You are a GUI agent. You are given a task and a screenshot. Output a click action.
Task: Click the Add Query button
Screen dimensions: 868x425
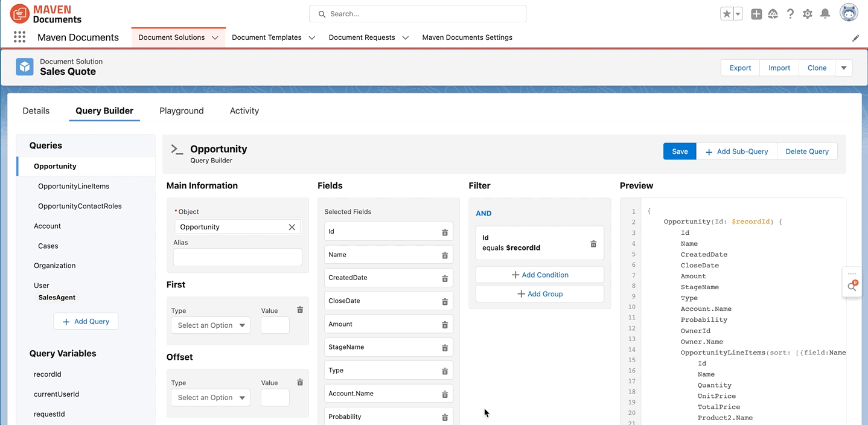tap(86, 322)
